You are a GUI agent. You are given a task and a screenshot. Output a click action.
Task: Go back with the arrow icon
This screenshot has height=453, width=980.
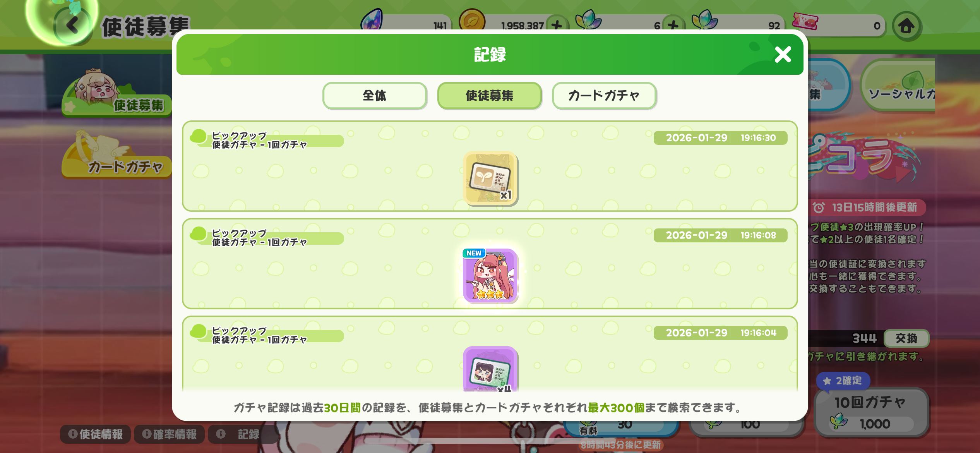(72, 26)
